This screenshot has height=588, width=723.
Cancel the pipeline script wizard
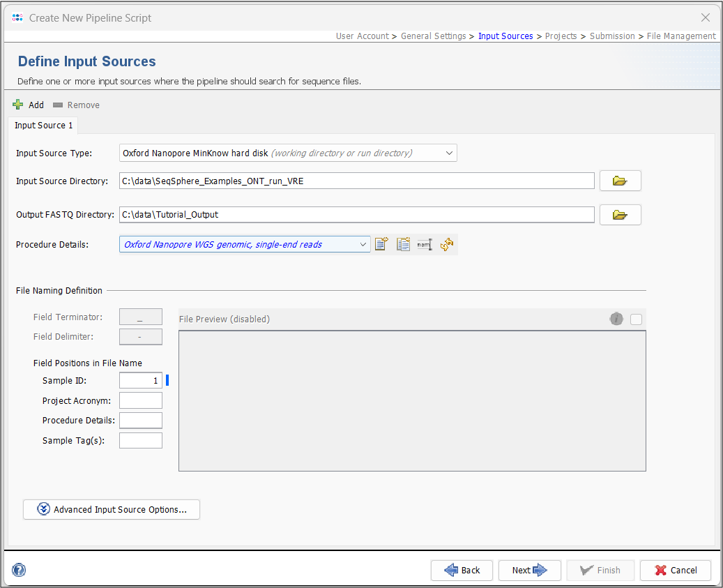[675, 570]
